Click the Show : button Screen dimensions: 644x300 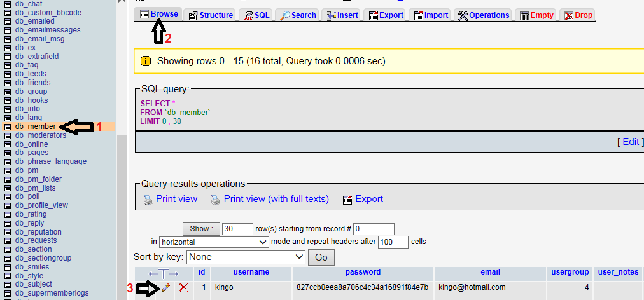[201, 229]
